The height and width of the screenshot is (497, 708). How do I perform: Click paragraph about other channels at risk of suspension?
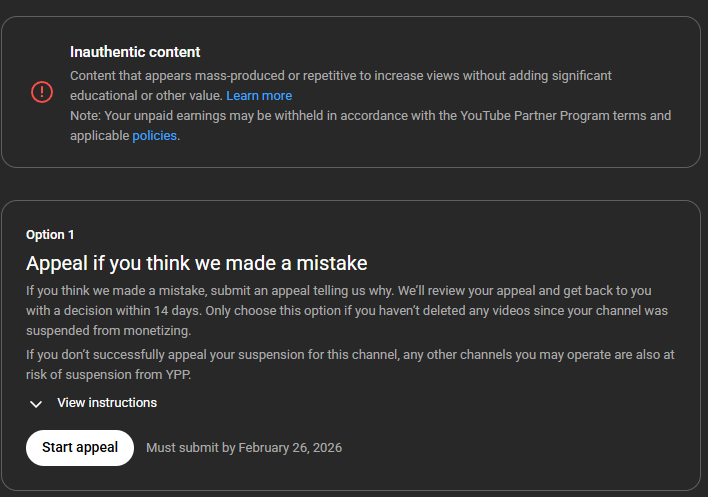[350, 365]
